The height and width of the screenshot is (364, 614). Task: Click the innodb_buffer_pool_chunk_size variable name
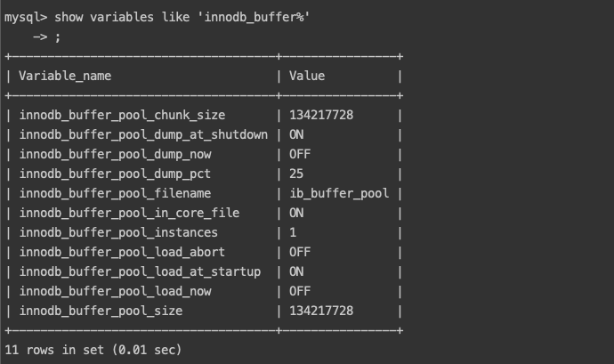pyautogui.click(x=122, y=115)
